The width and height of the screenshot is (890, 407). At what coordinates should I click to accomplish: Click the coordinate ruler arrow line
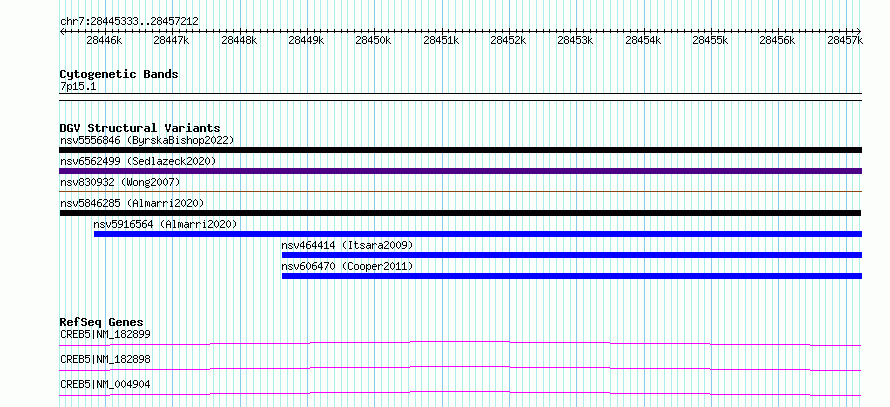(x=460, y=31)
